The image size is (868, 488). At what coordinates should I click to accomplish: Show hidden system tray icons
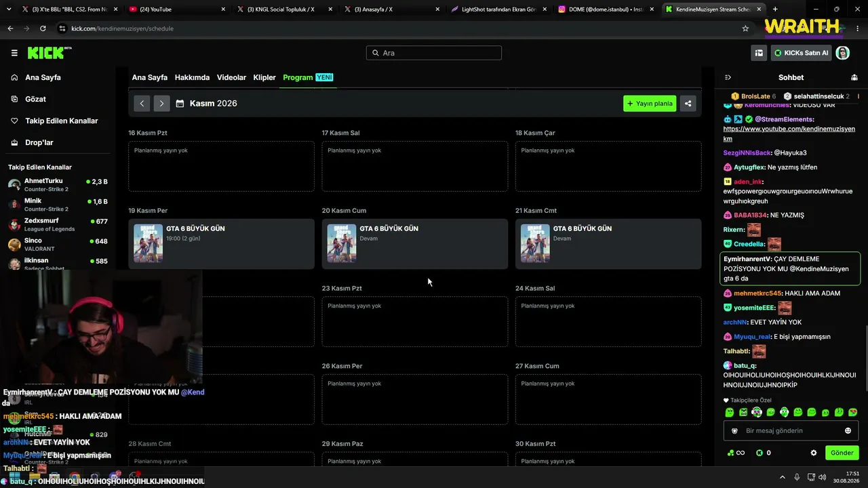(x=782, y=477)
